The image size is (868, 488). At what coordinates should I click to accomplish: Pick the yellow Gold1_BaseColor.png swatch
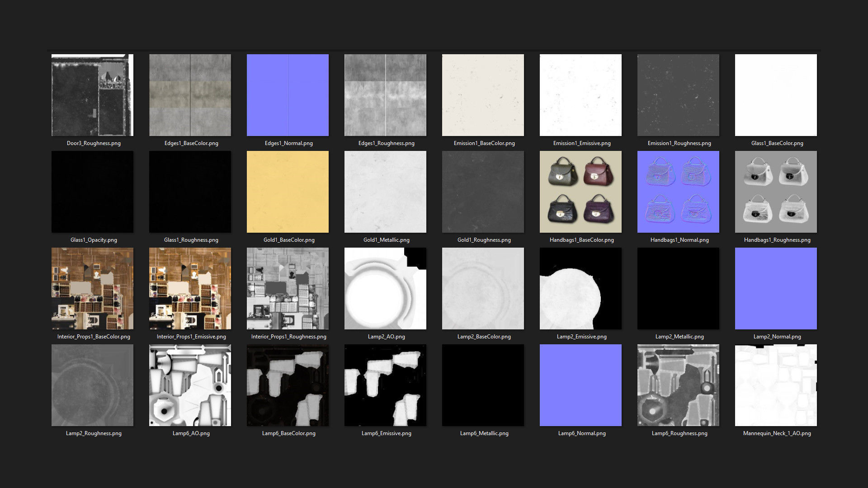288,192
